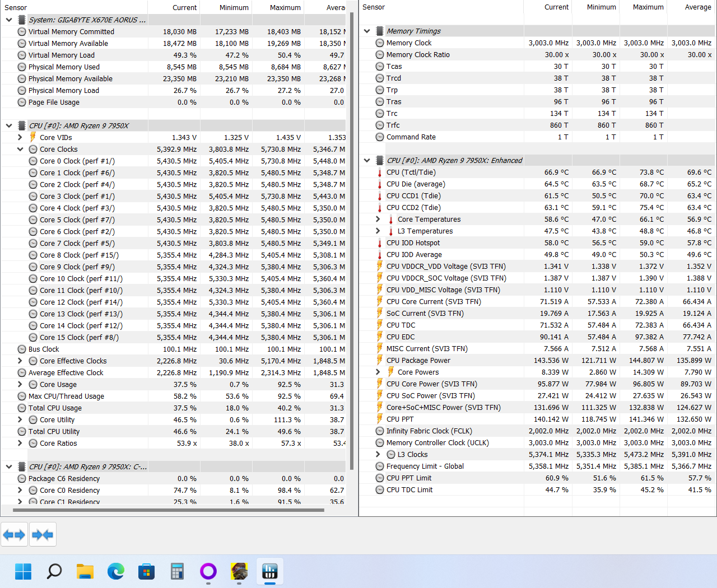Click the widen-layout button with outward blue arrows
The image size is (717, 588).
[15, 535]
